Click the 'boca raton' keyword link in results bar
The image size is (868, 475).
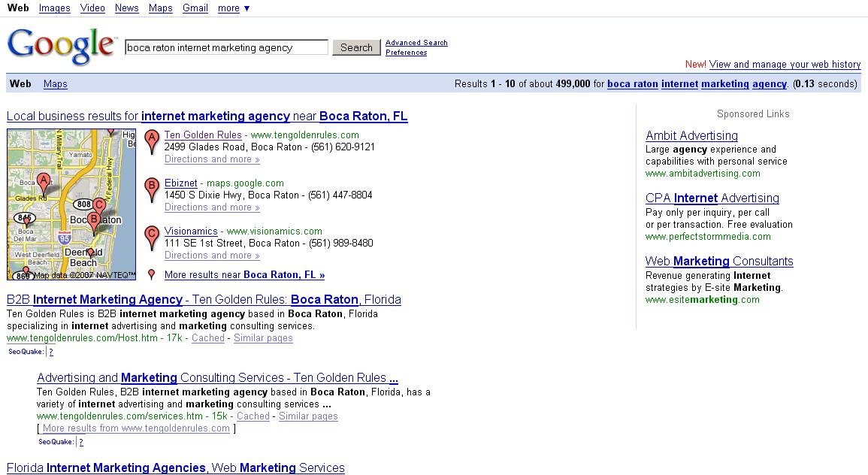(x=633, y=83)
